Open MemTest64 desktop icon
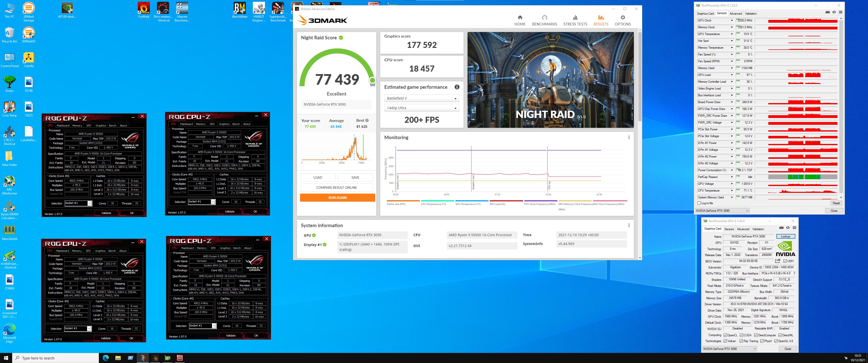The width and height of the screenshot is (868, 363). pos(9,232)
